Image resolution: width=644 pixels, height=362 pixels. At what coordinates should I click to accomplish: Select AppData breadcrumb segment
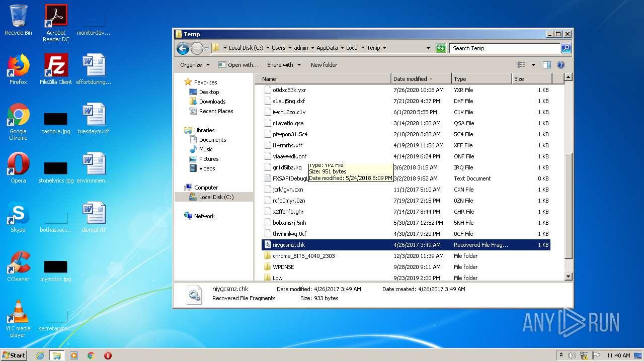click(327, 48)
